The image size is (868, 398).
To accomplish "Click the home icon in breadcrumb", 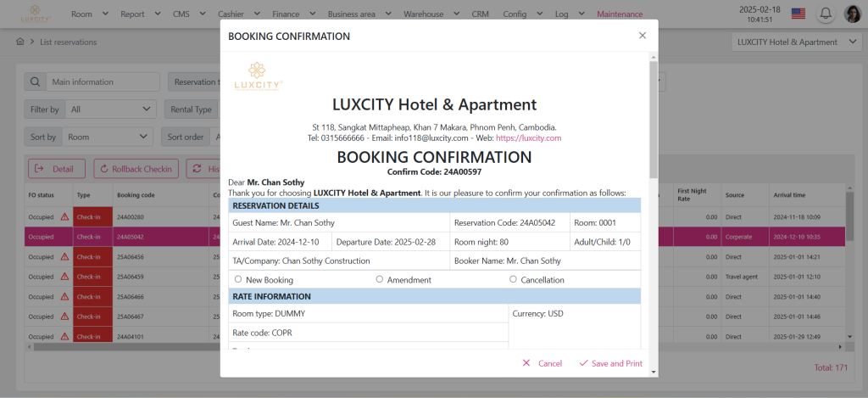I will coord(20,42).
